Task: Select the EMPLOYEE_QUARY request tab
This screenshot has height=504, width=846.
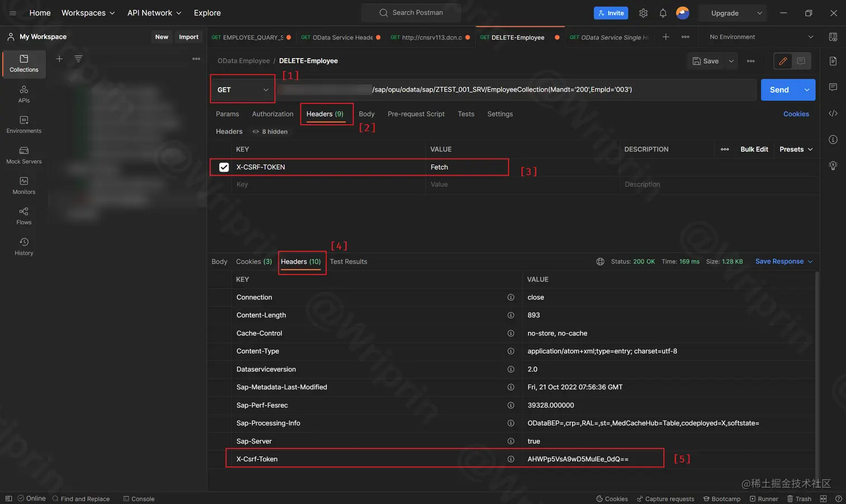Action: [251, 37]
